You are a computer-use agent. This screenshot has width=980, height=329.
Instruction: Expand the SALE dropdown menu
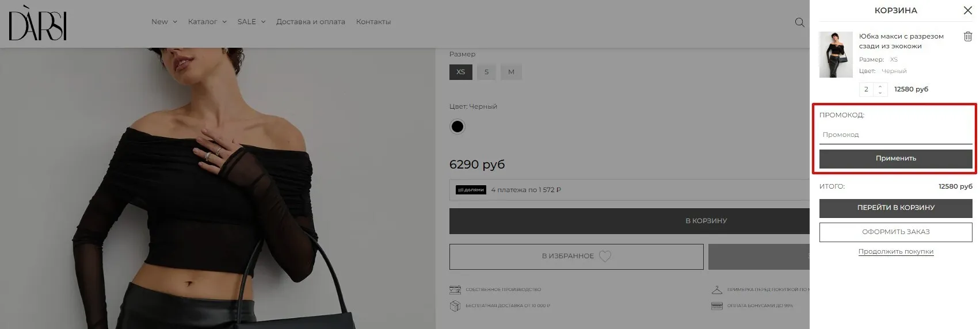point(251,22)
